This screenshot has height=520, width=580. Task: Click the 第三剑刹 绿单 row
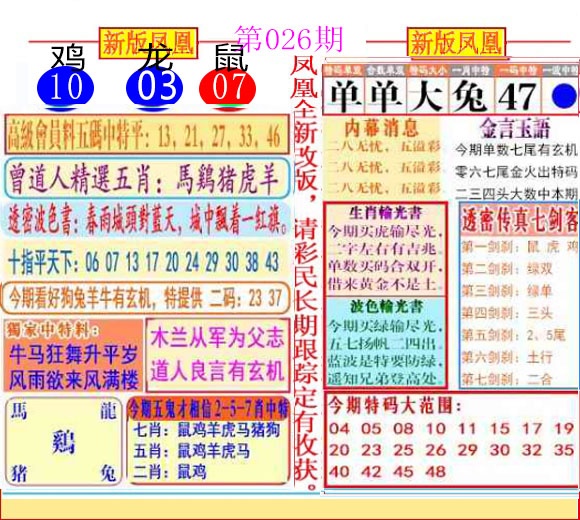coord(507,291)
